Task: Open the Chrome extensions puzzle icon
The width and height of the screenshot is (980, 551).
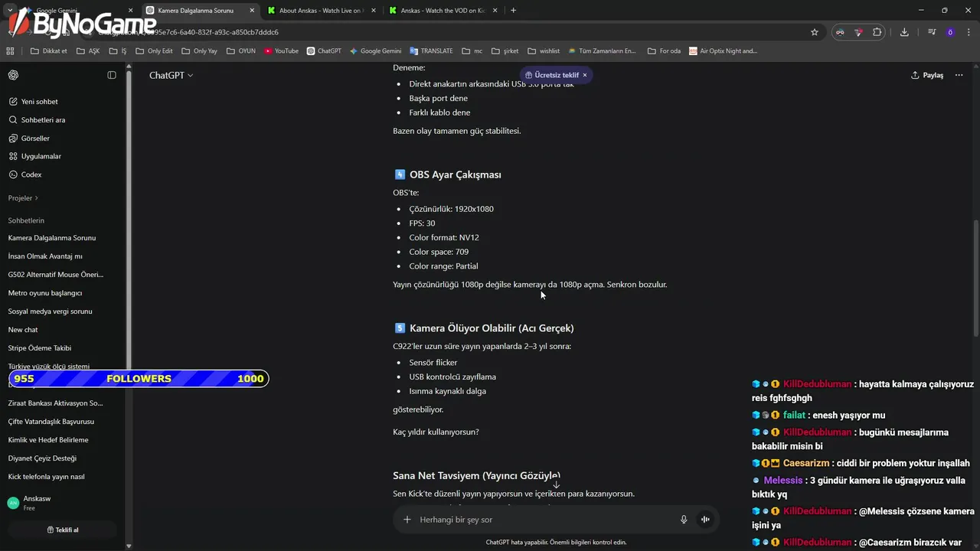Action: [x=877, y=32]
